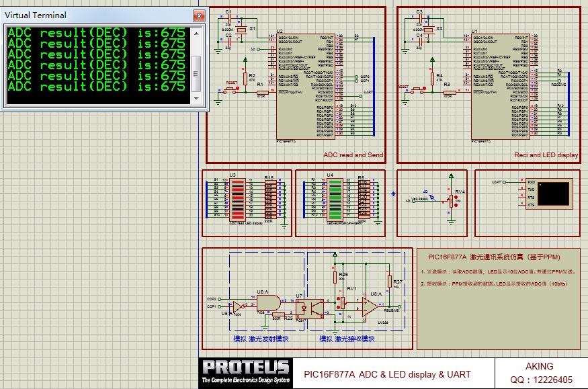Click the U8:A op-amp comparator symbol
The width and height of the screenshot is (588, 389).
[370, 307]
